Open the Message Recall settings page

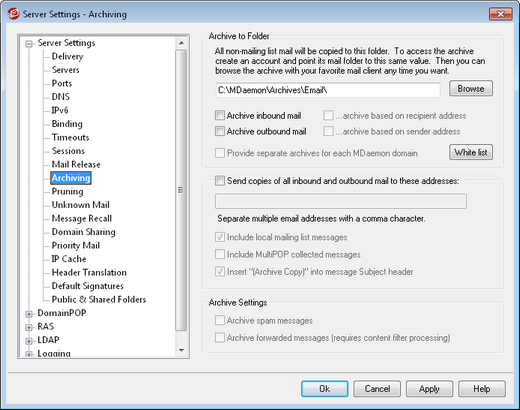click(x=82, y=218)
